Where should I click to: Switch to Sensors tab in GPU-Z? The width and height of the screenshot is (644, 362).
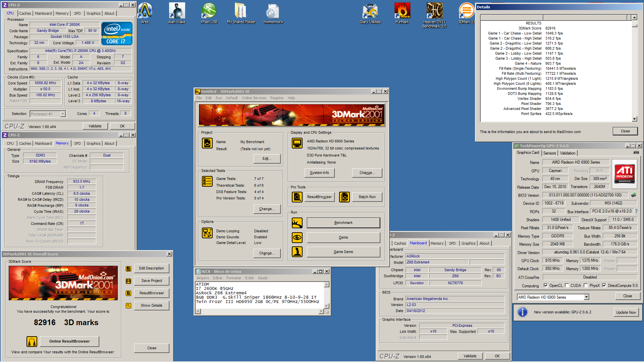click(549, 153)
